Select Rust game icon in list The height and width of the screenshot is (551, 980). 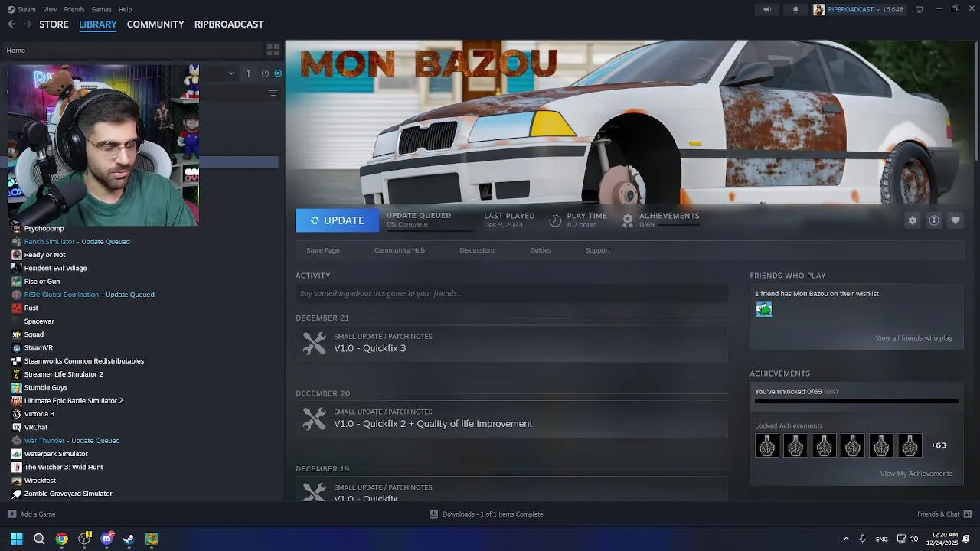(17, 308)
